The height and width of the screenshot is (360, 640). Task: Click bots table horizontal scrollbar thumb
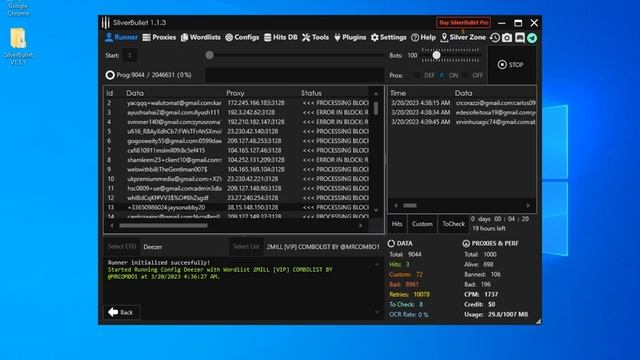point(163,225)
